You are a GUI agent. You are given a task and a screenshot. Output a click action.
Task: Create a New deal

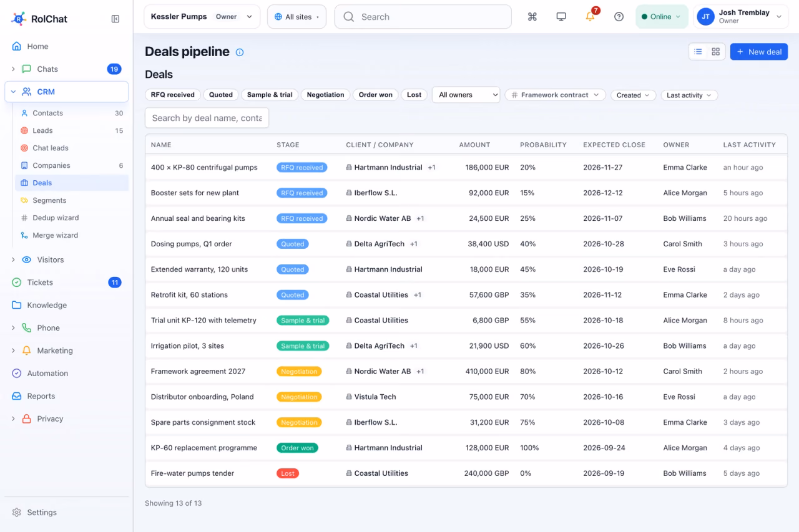(759, 52)
